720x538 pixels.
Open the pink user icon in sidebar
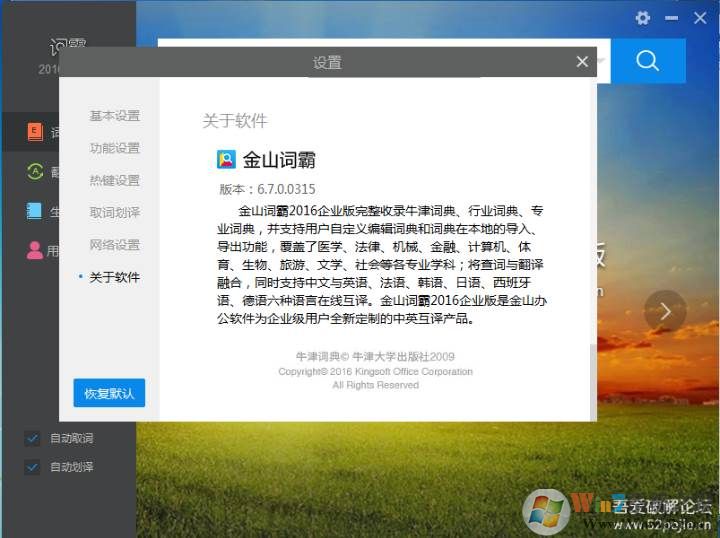click(34, 250)
